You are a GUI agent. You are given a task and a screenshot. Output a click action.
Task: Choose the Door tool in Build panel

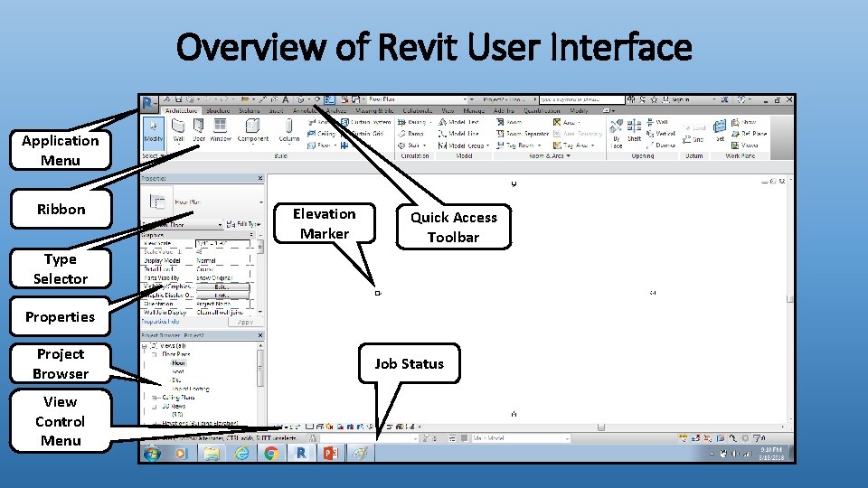[x=199, y=131]
